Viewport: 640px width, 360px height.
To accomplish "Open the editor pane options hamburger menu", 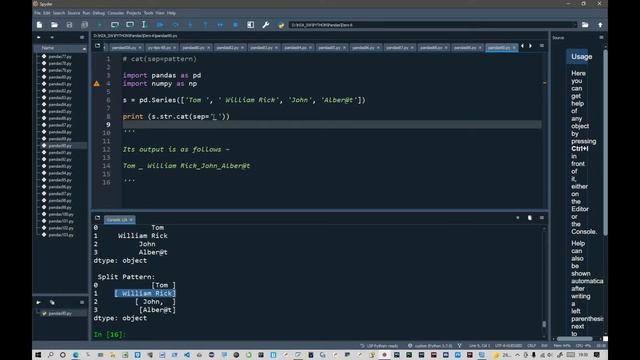I will pyautogui.click(x=542, y=46).
